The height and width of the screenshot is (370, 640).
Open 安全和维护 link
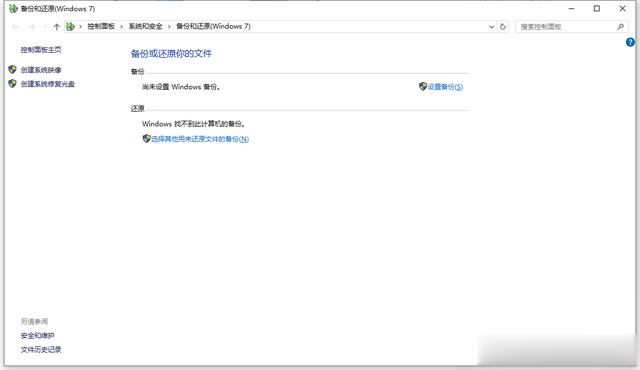[x=38, y=336]
